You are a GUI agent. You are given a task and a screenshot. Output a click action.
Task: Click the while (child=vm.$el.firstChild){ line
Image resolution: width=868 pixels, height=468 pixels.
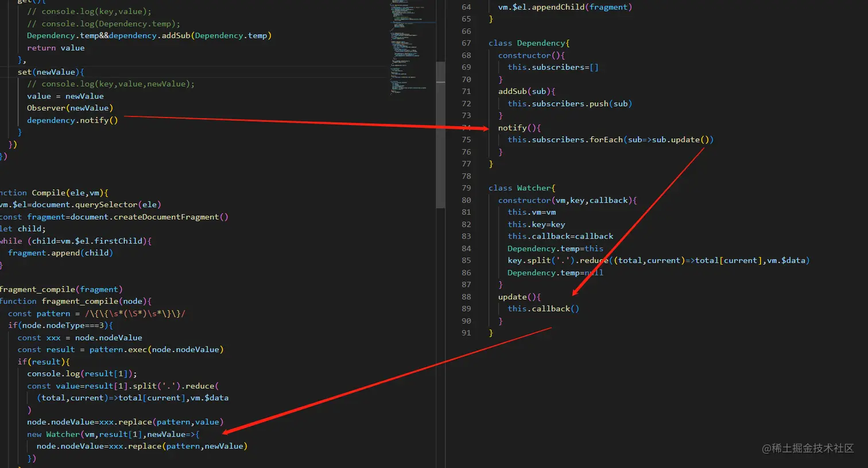click(76, 241)
